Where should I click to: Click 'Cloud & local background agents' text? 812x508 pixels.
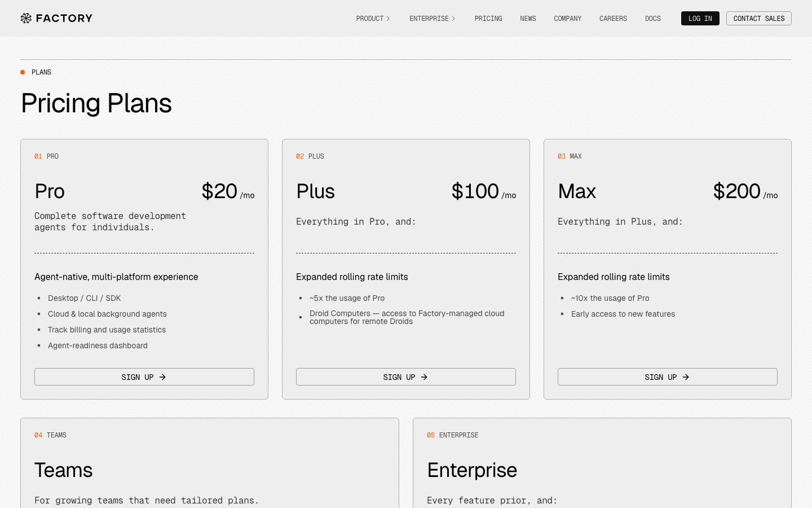[x=107, y=314]
